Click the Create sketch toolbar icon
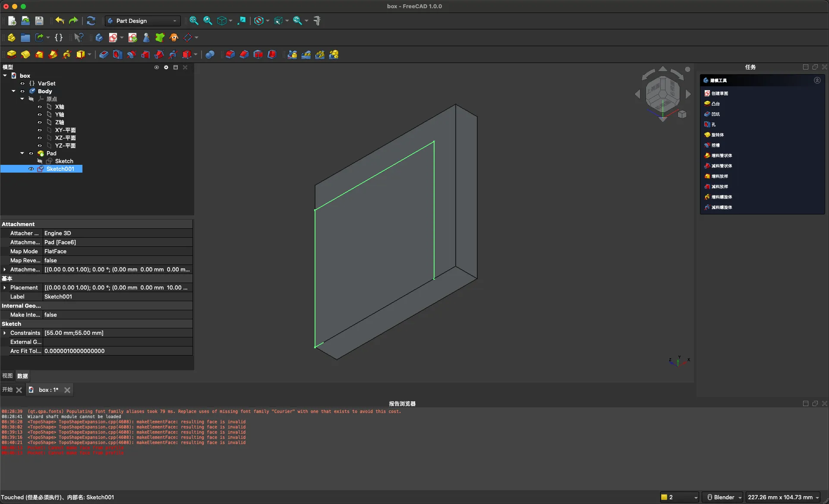The image size is (829, 504). (113, 38)
